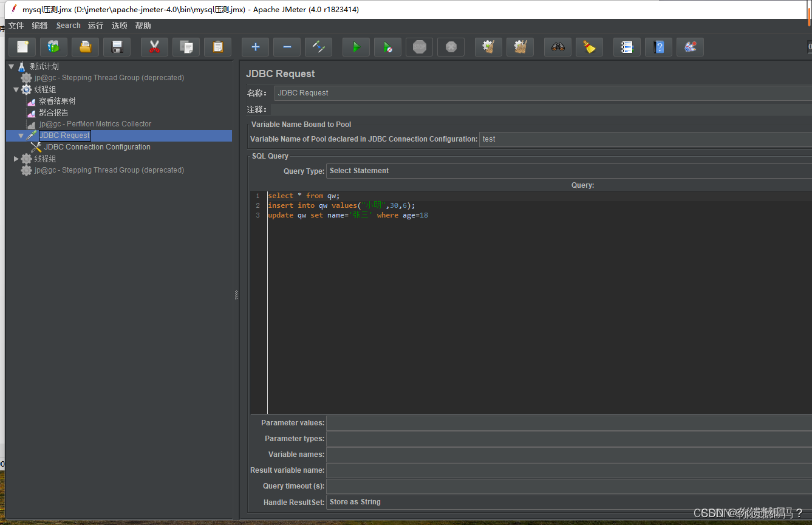This screenshot has height=525, width=812.
Task: Click the Shutdown threads icon
Action: (x=451, y=47)
